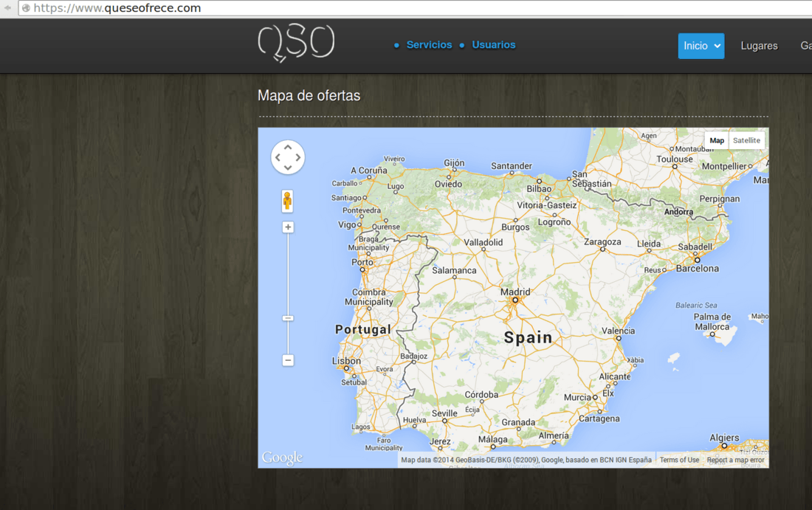Click the browser back arrow
Screen dimensions: 812x510
point(7,8)
